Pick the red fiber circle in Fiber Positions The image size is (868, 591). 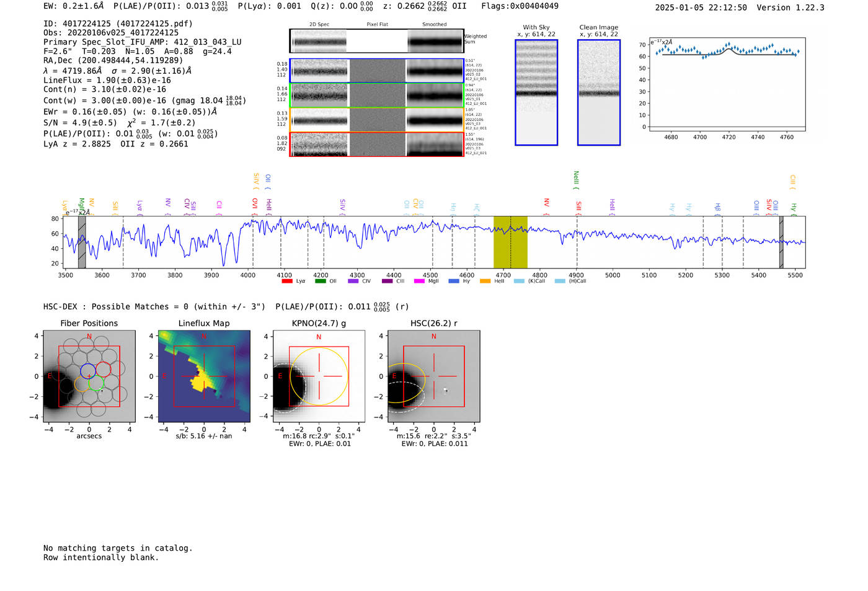coord(103,370)
